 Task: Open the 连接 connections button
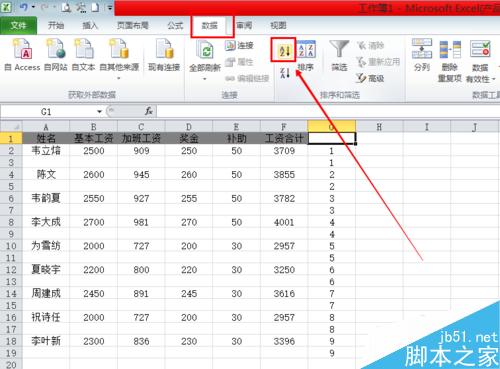tap(239, 46)
